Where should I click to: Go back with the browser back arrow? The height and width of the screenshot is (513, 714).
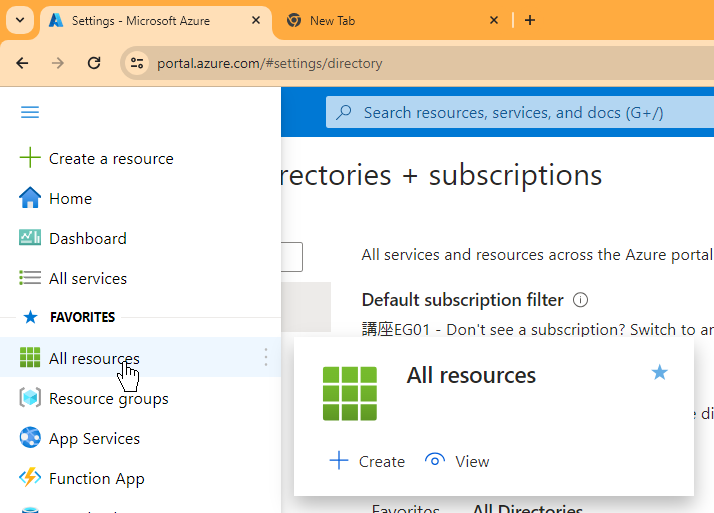click(22, 63)
